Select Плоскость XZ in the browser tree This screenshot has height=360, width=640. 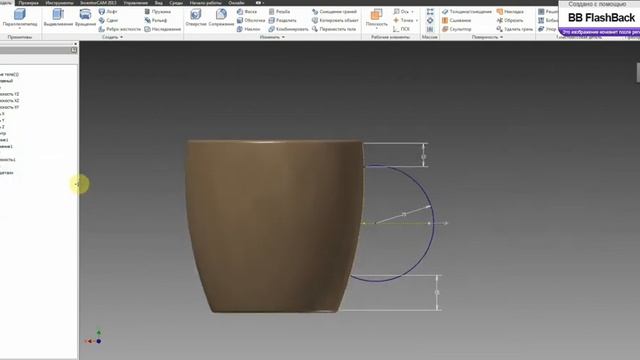(9, 100)
